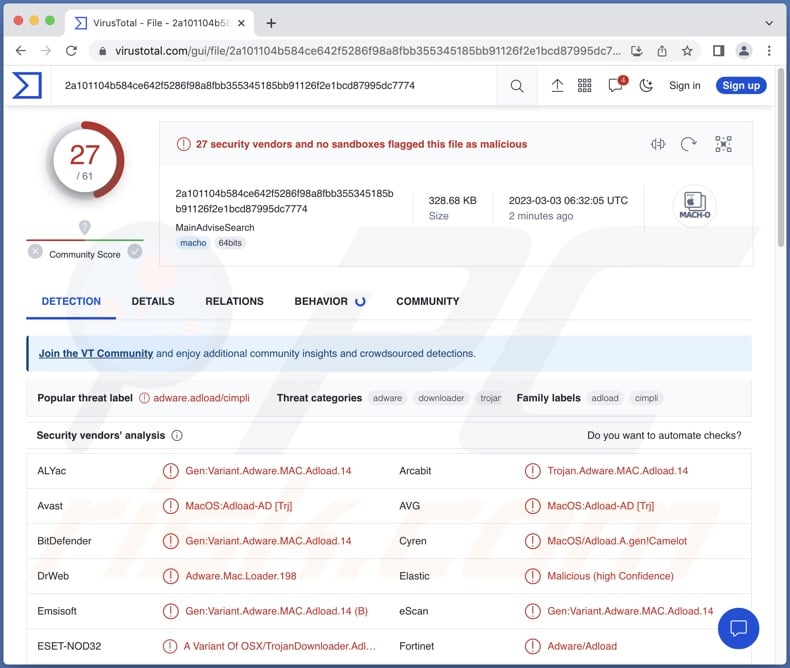Screen dimensions: 790x668
Task: Click Do you want to automate checks?
Action: 664,435
